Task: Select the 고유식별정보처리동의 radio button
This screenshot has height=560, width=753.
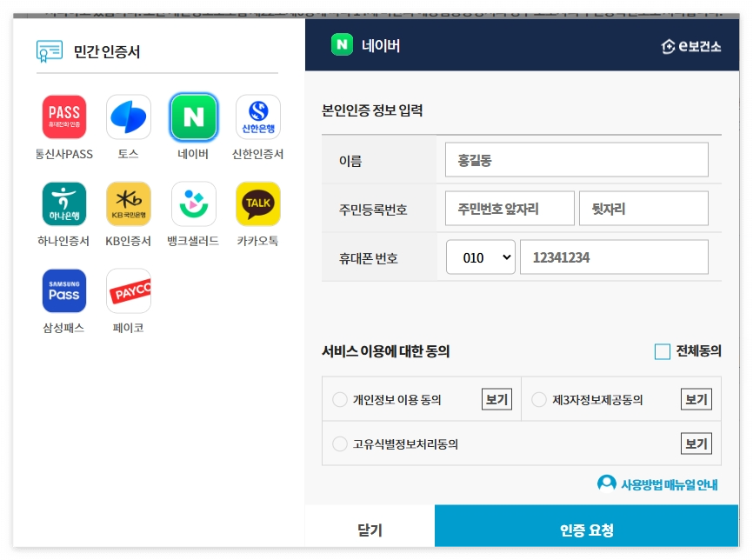Action: point(339,443)
